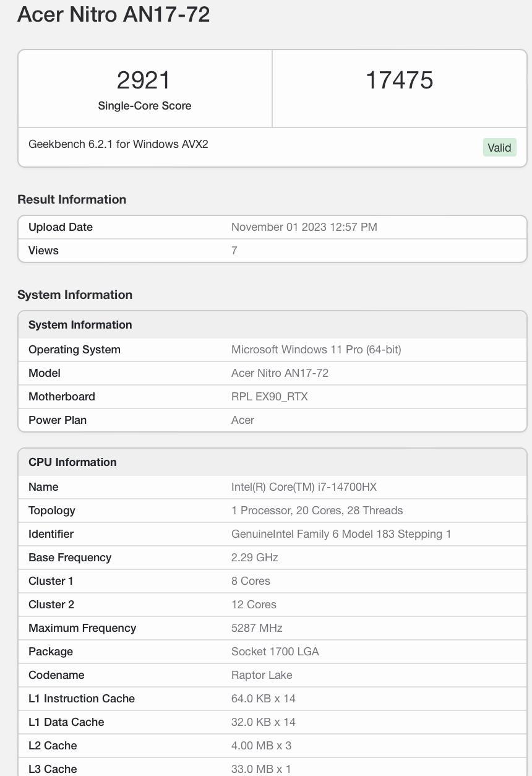Select the 2.29 GHz base frequency value
Screen dimensions: 532x776
coord(255,558)
